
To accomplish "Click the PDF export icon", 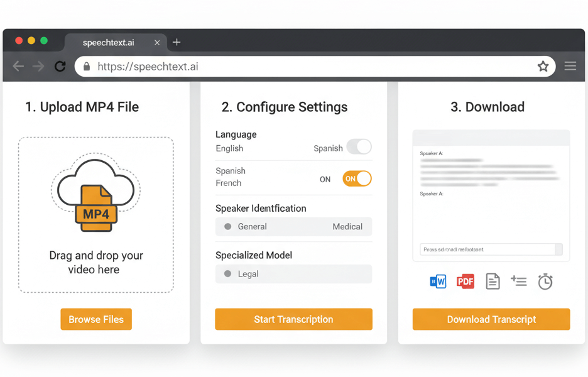I will click(x=465, y=281).
